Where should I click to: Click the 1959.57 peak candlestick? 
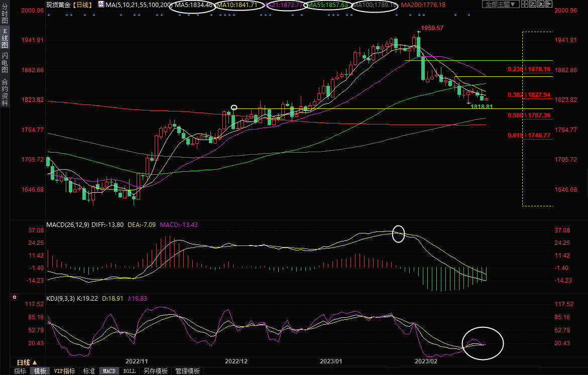coord(418,46)
